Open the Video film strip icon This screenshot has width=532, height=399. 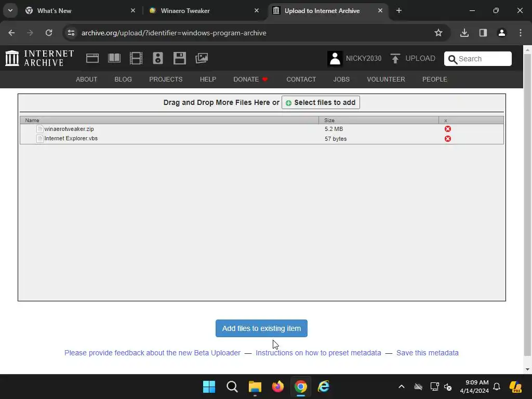(136, 58)
